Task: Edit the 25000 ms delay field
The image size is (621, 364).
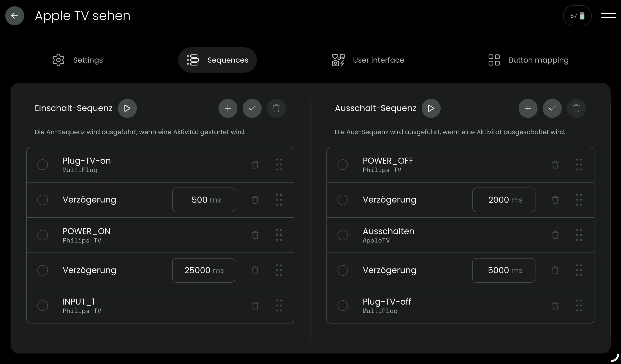Action: [x=203, y=270]
